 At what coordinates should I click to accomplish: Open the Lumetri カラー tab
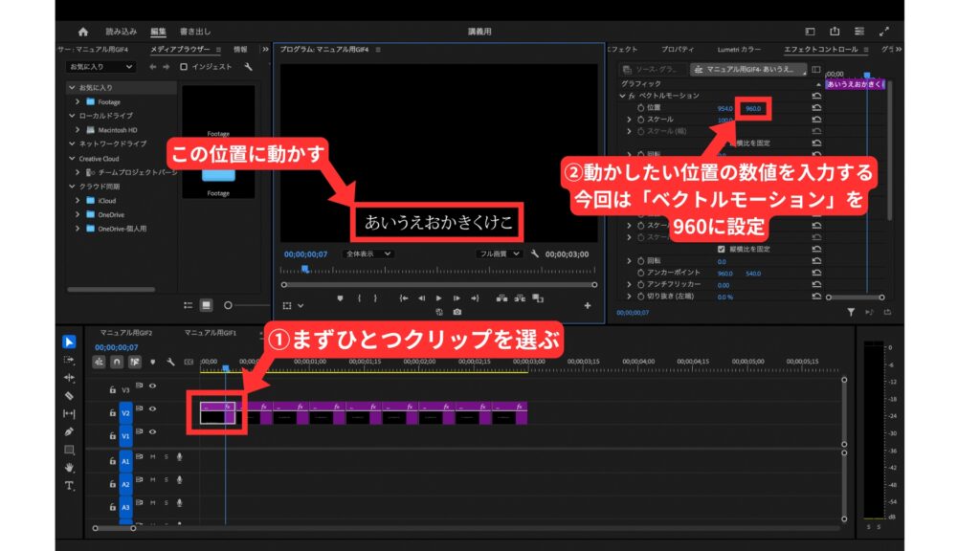tap(740, 50)
